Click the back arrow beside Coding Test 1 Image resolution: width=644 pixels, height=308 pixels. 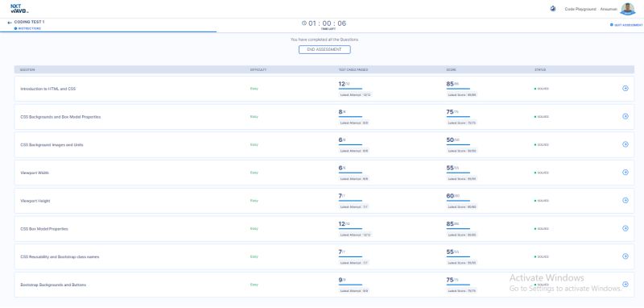tap(10, 23)
